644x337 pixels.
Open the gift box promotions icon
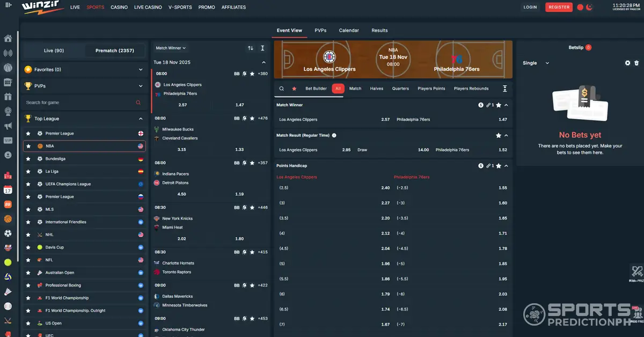(x=8, y=97)
